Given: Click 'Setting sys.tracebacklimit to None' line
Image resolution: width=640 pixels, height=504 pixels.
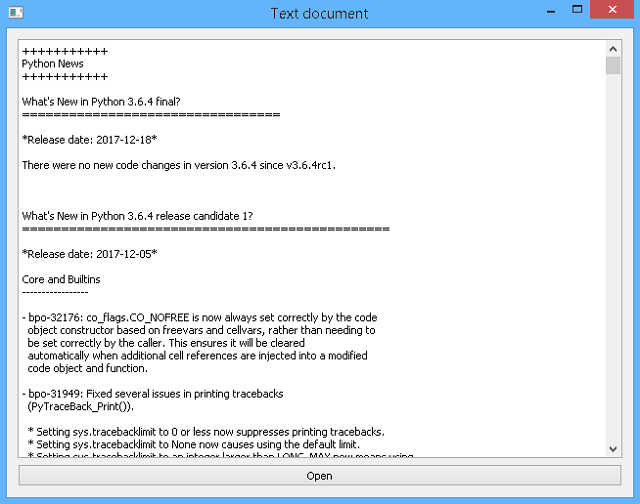Looking at the screenshot, I should tap(194, 444).
